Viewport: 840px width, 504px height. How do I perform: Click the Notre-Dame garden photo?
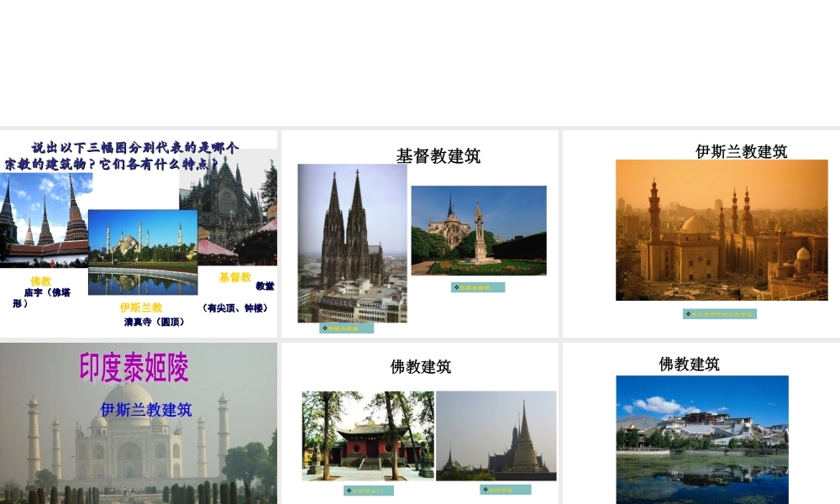coord(479,230)
